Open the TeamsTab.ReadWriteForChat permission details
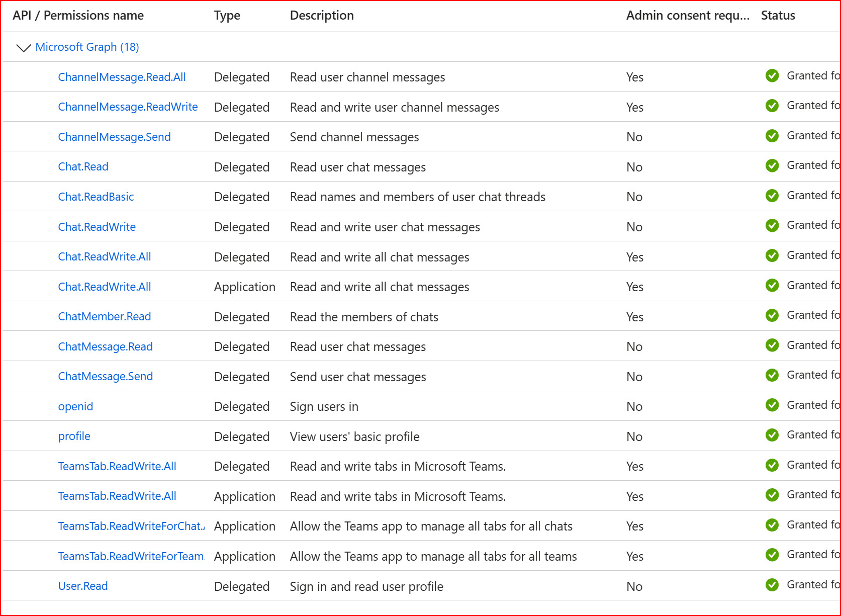841x616 pixels. click(x=131, y=526)
